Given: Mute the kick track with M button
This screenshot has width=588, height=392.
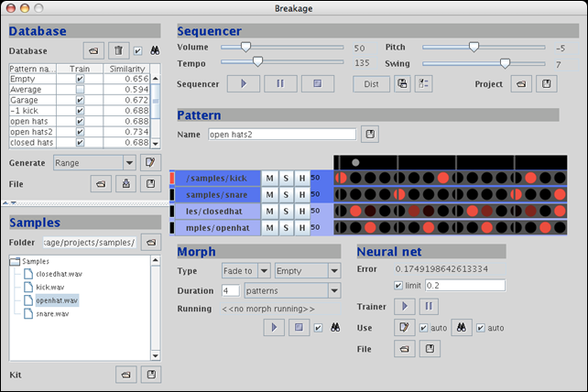Looking at the screenshot, I should tap(270, 177).
